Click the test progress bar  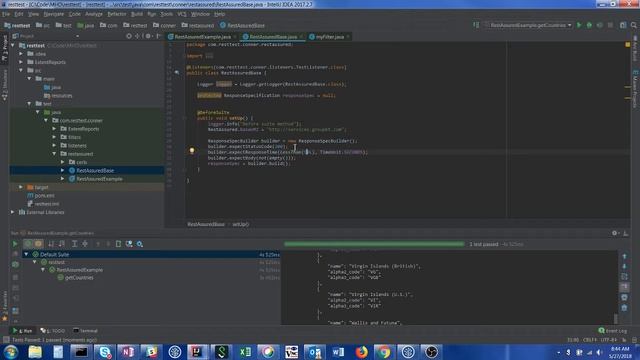coord(374,244)
